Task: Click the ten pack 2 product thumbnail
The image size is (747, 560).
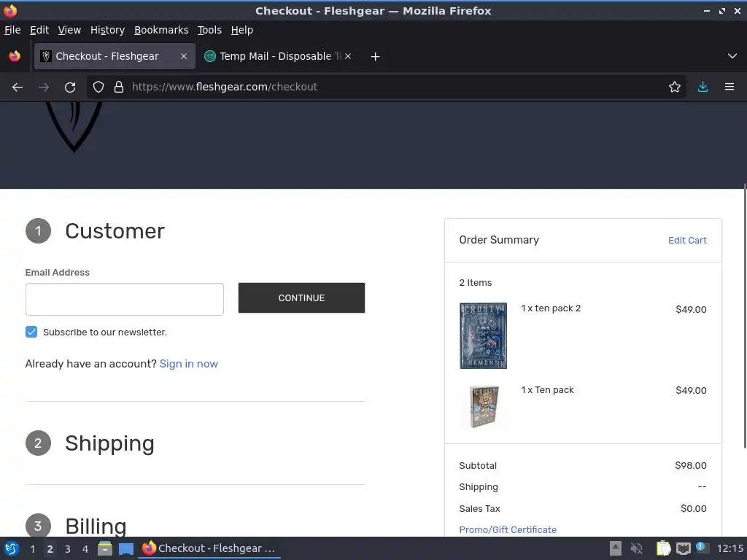Action: pos(483,335)
